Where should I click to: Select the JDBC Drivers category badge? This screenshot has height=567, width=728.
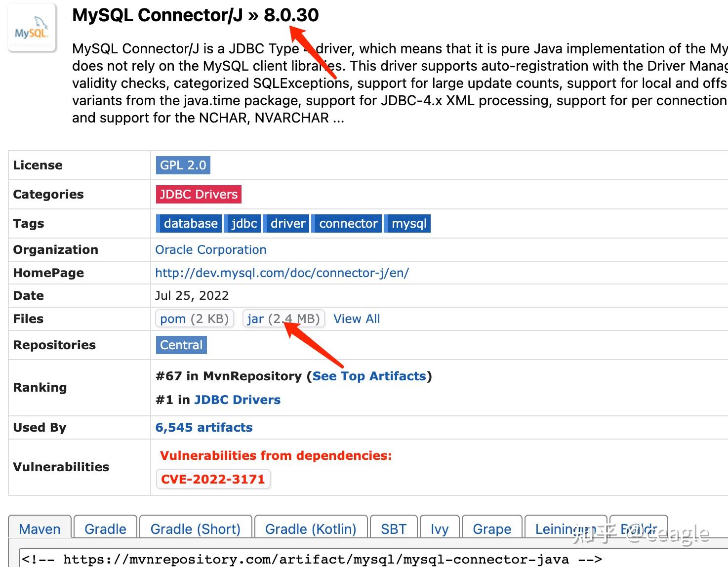click(198, 194)
